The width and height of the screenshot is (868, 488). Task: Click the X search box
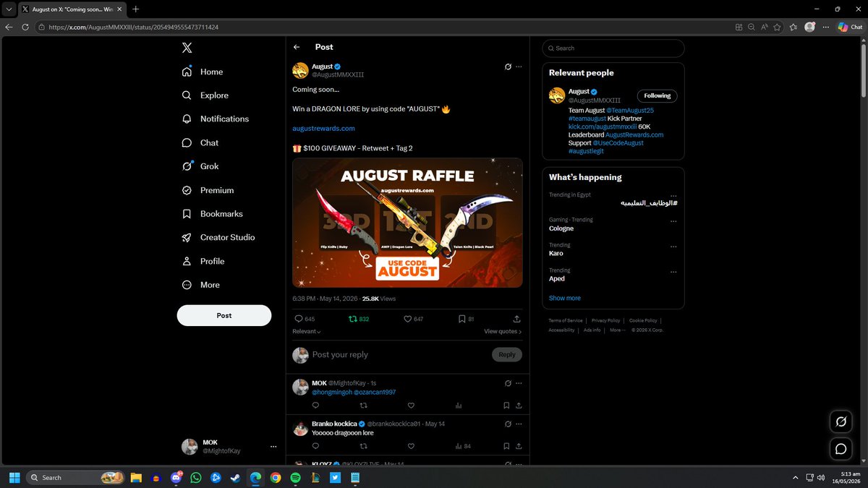(613, 48)
